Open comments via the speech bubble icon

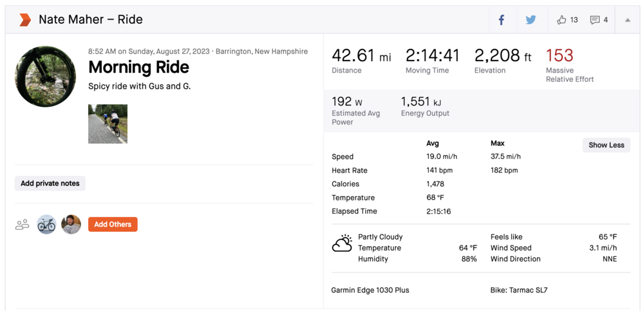pos(595,20)
